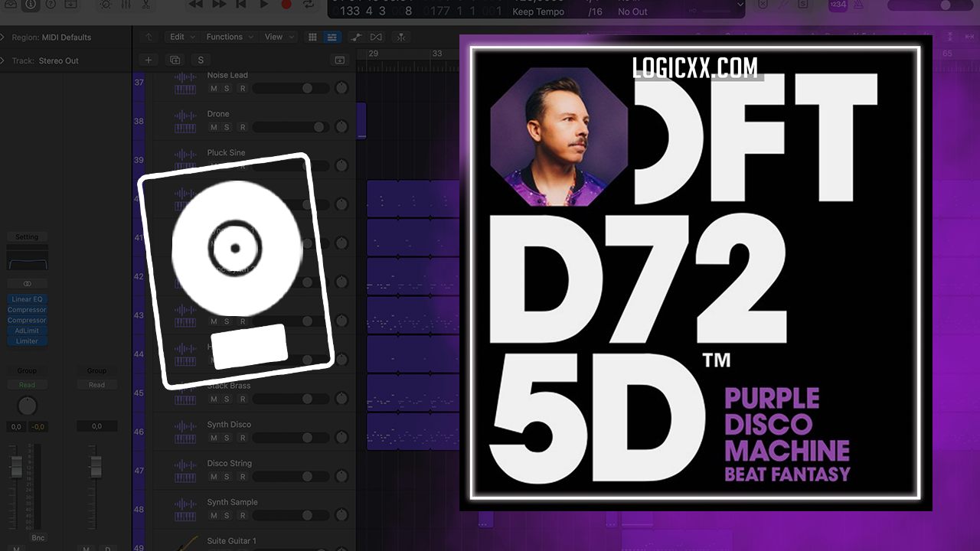Viewport: 980px width, 551px height.
Task: Open the View menu in tracks area
Action: point(277,37)
